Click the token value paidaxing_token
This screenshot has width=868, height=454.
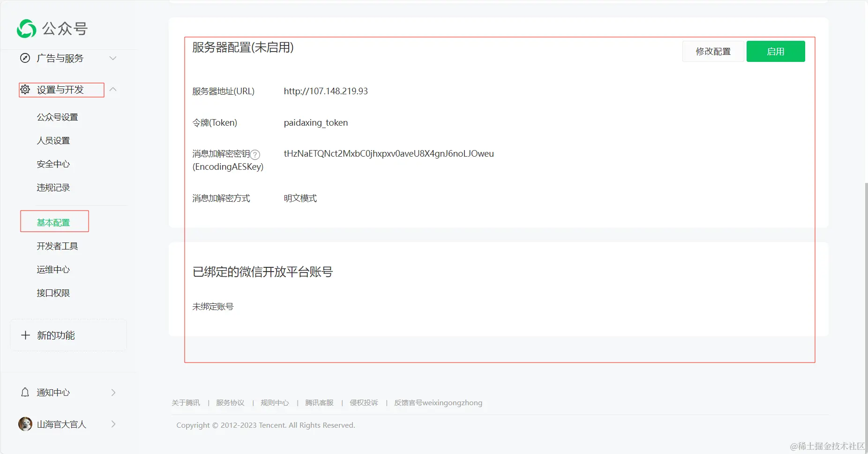[316, 123]
